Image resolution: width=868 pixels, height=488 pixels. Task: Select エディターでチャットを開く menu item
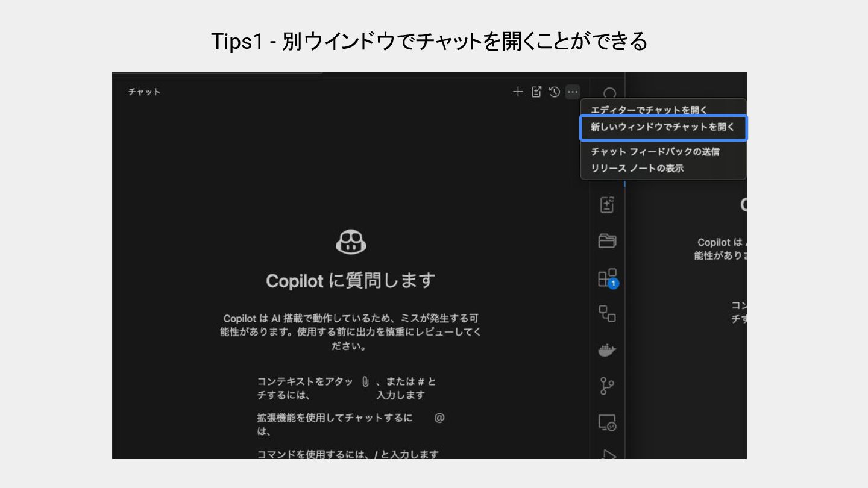click(649, 110)
